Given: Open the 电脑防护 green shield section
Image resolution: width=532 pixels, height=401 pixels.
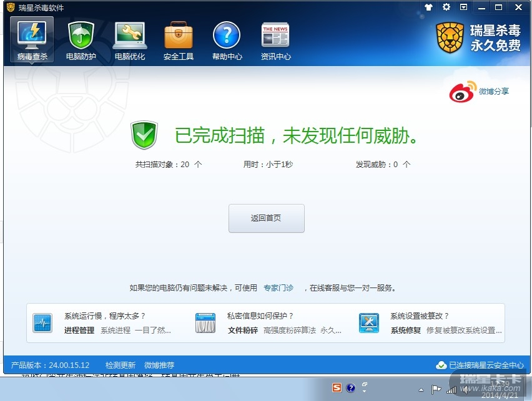Looking at the screenshot, I should point(81,41).
